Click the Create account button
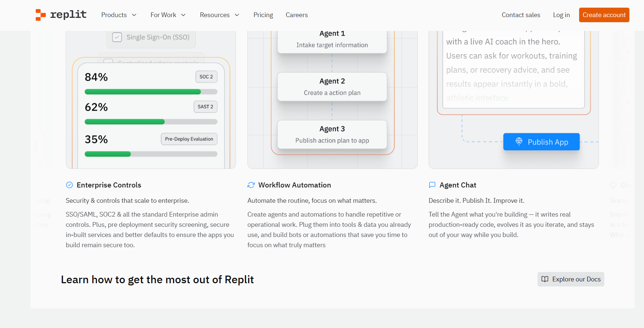644x328 pixels. 604,15
